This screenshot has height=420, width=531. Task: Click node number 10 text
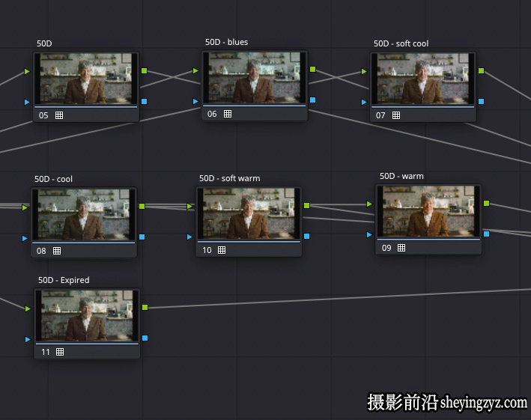pyautogui.click(x=207, y=250)
